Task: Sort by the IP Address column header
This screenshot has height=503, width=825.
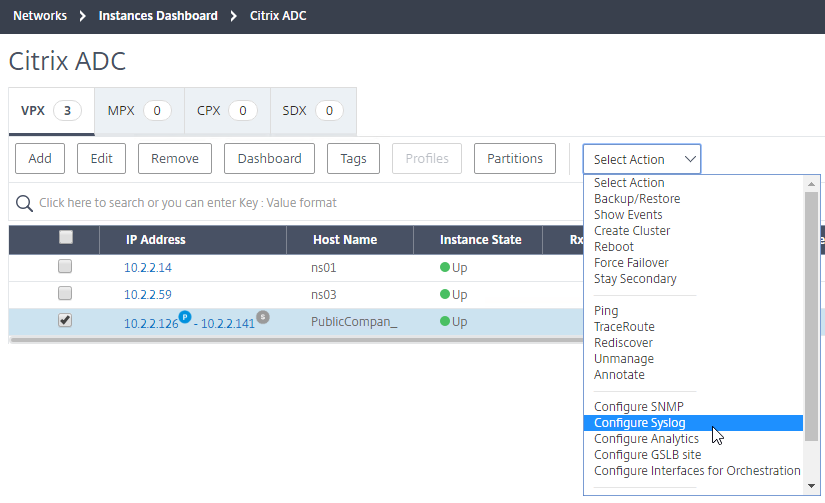Action: point(156,240)
